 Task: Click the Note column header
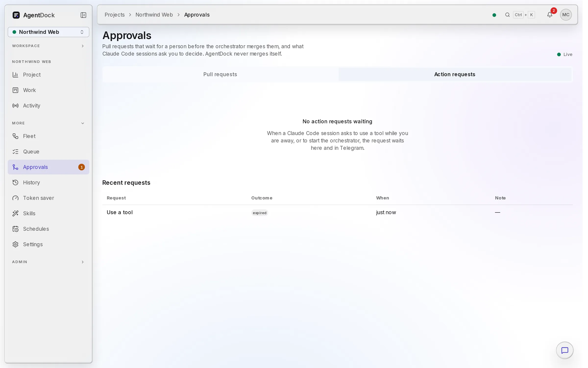click(500, 198)
